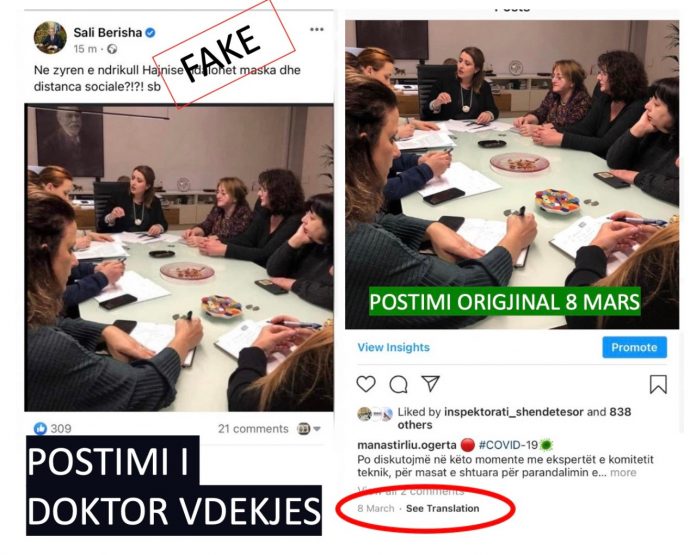Open the Sali Berisha profile name
Viewport: 696px width, 555px height.
click(107, 32)
